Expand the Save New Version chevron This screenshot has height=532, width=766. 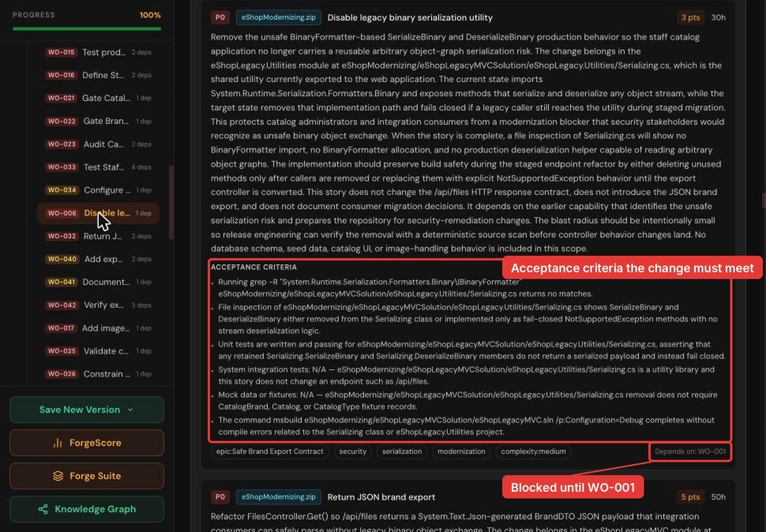point(130,410)
